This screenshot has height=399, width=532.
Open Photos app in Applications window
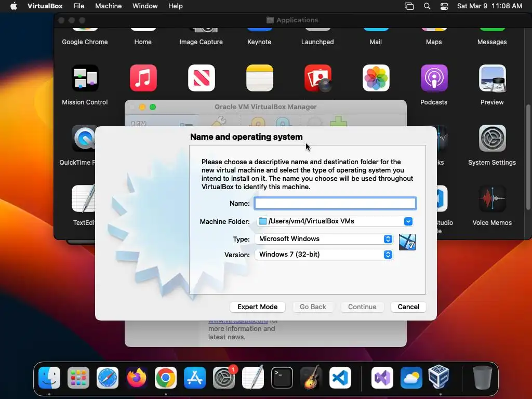click(376, 78)
